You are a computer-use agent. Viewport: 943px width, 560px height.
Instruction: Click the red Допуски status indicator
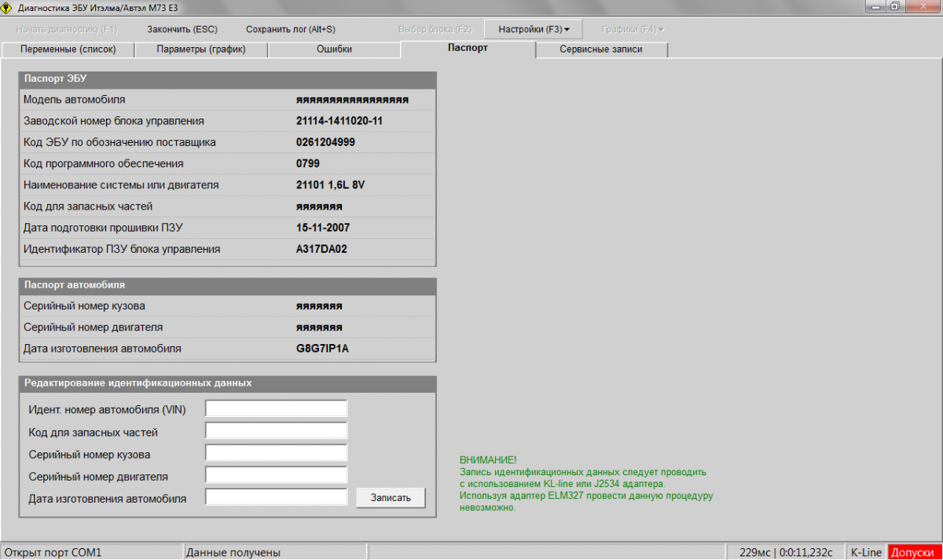click(914, 552)
